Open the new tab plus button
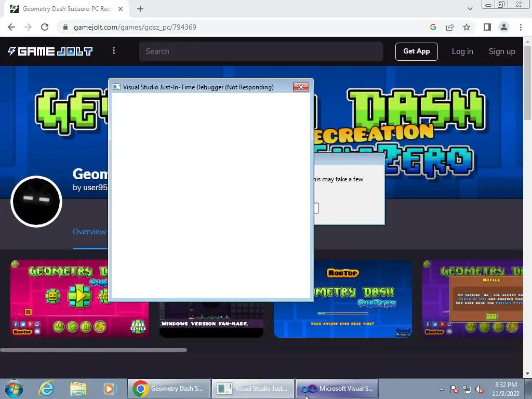Image resolution: width=532 pixels, height=399 pixels. click(140, 9)
